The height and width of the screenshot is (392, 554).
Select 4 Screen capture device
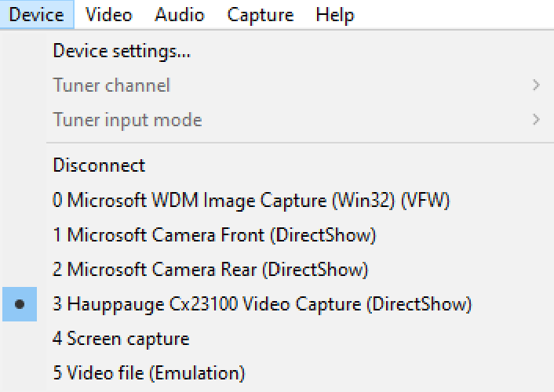(278, 339)
